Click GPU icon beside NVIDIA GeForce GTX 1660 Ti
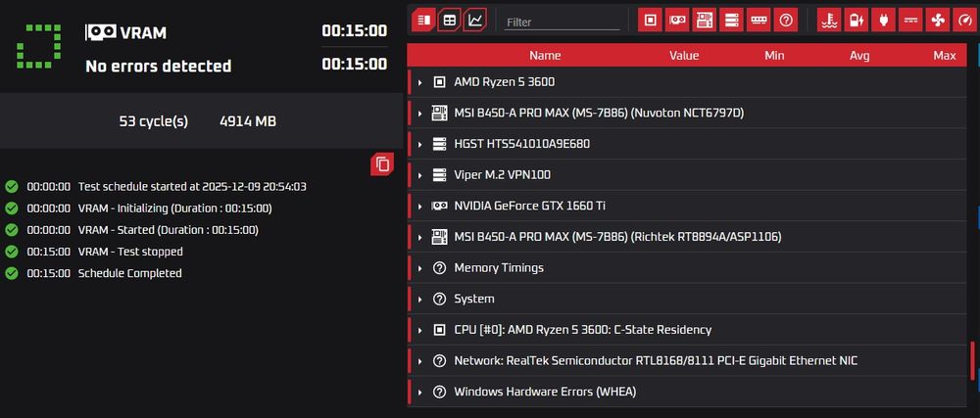Screen dimensions: 980x418 click(439, 206)
